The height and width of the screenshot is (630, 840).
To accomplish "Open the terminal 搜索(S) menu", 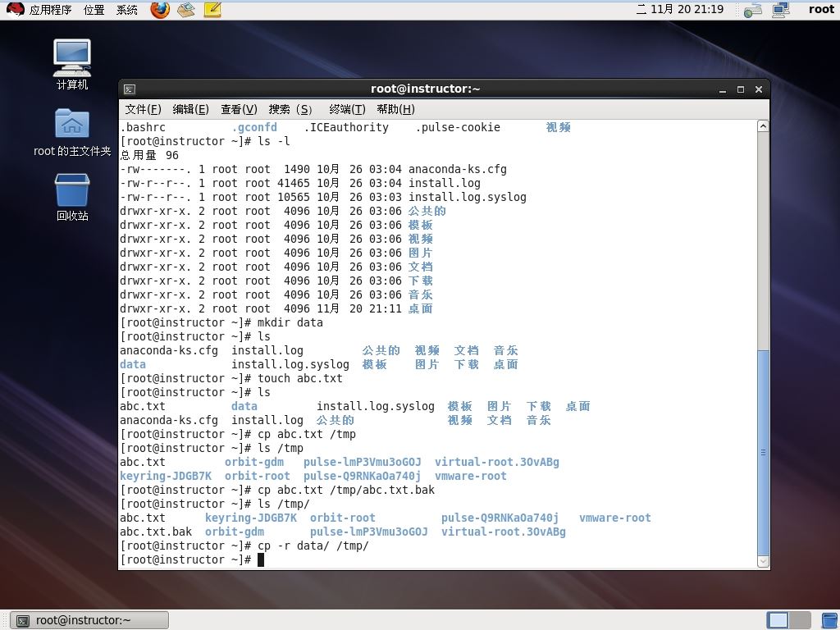I will pyautogui.click(x=290, y=109).
